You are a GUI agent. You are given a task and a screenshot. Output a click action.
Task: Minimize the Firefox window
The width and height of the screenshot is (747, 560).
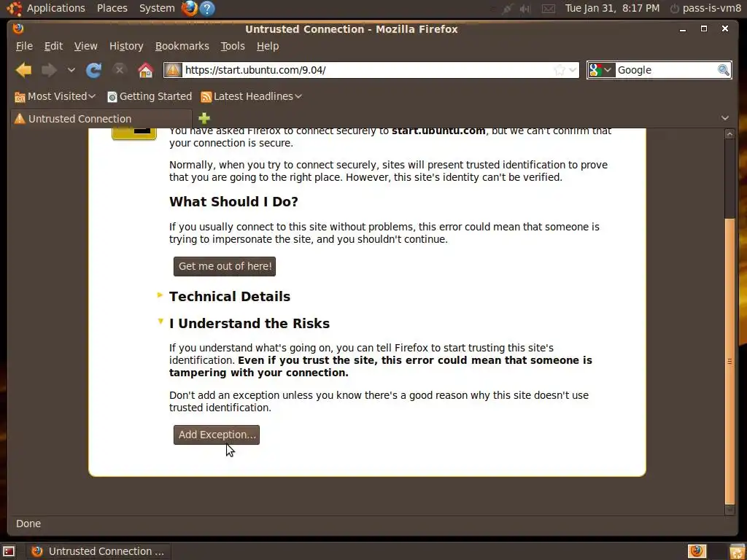pyautogui.click(x=683, y=29)
